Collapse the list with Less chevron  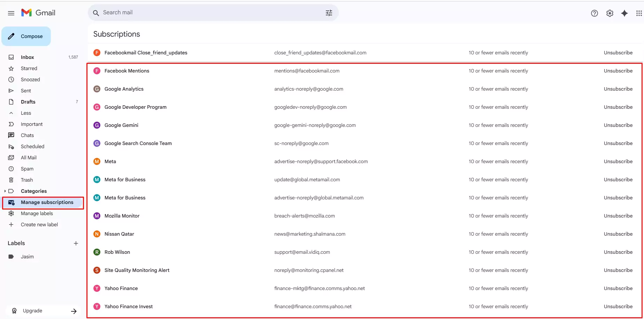coord(11,113)
